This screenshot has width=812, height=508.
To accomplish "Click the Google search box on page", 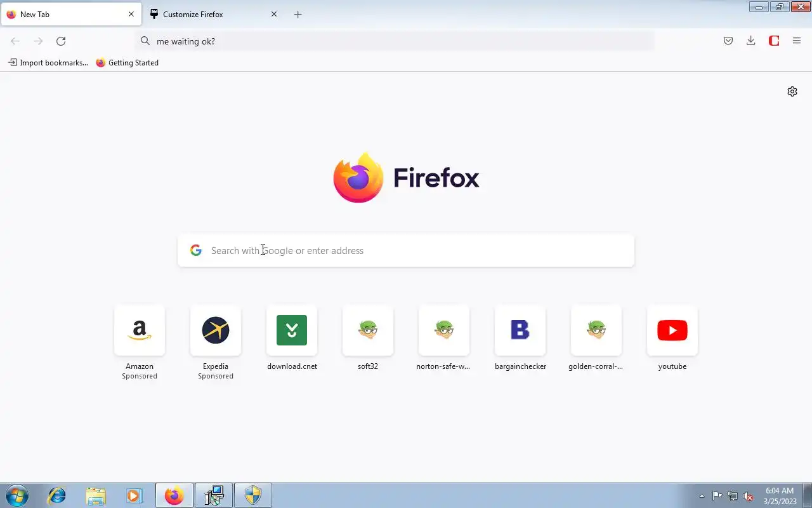I will [x=406, y=251].
